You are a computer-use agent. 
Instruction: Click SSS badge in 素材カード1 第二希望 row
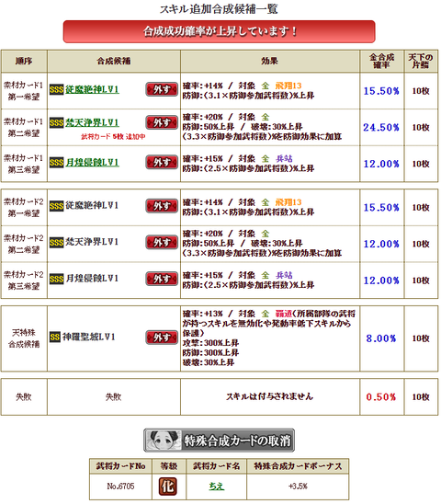click(57, 123)
